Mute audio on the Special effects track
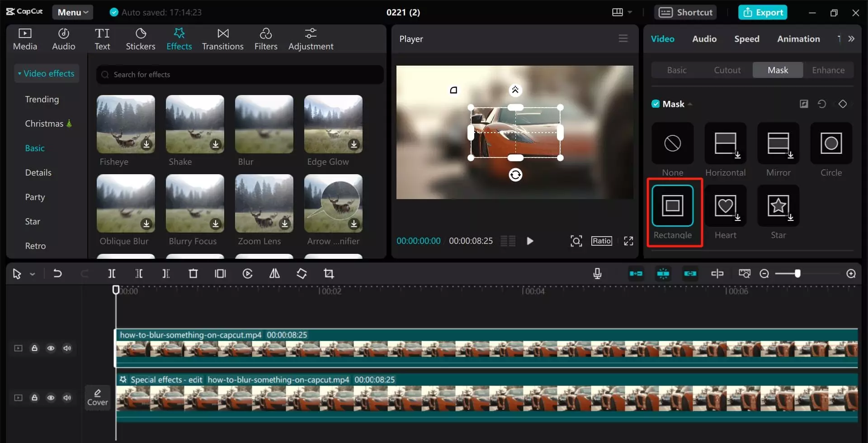This screenshot has width=868, height=443. click(x=67, y=398)
